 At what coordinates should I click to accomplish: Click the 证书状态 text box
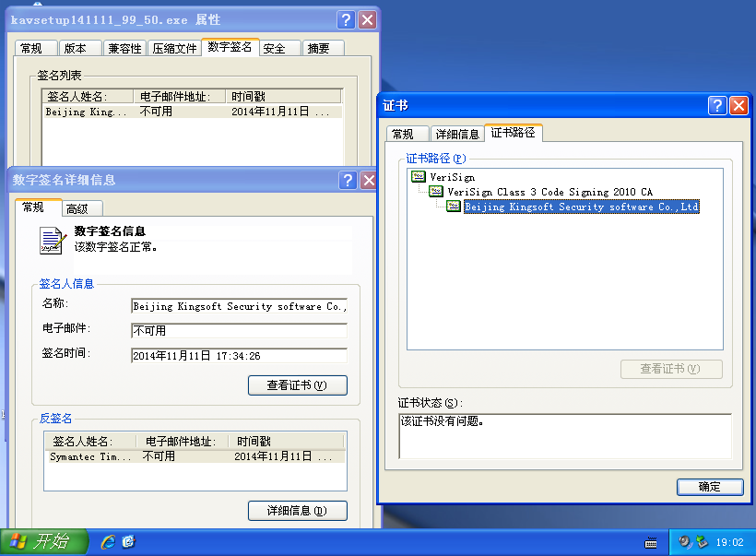[565, 436]
